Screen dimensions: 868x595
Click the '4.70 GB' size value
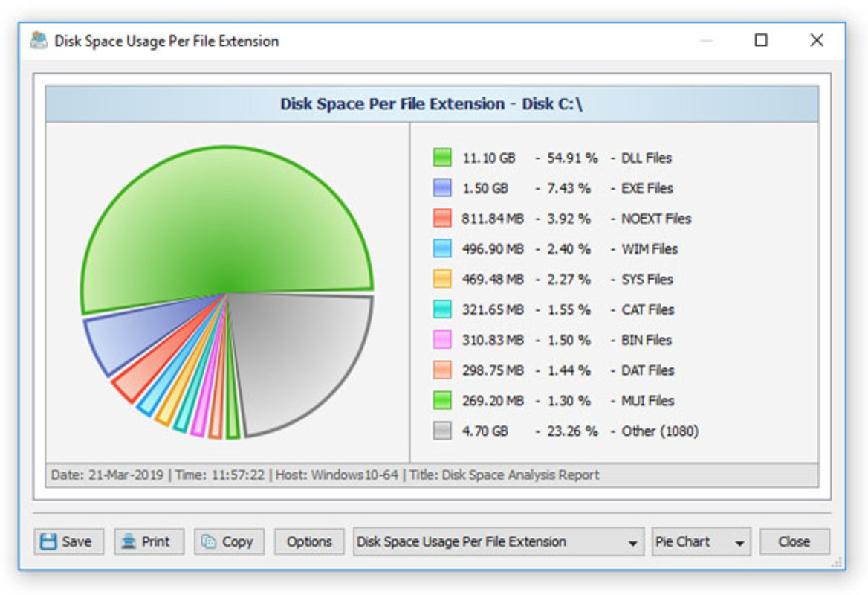(485, 431)
